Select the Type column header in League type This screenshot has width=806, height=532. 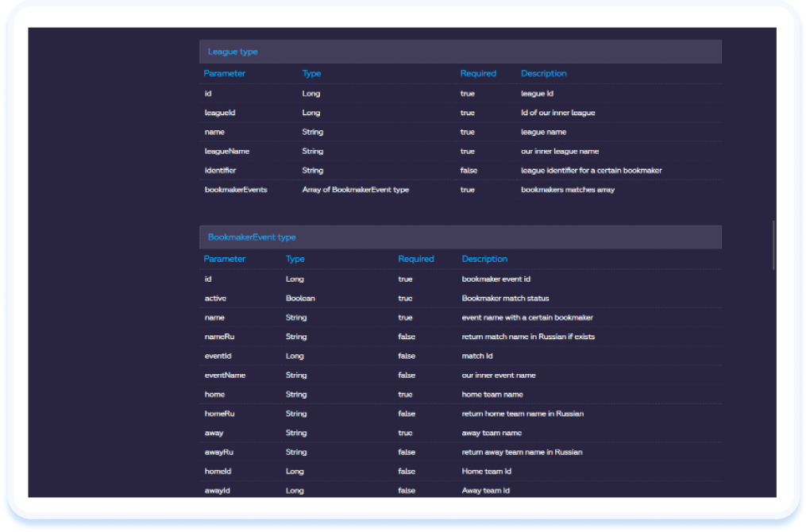pos(311,73)
